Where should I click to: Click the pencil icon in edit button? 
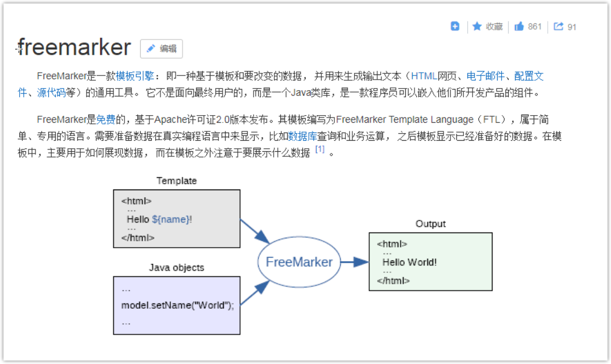point(151,48)
